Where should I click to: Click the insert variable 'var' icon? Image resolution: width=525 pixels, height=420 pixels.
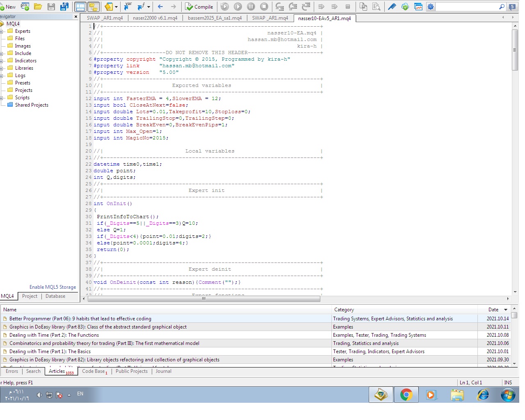point(128,7)
